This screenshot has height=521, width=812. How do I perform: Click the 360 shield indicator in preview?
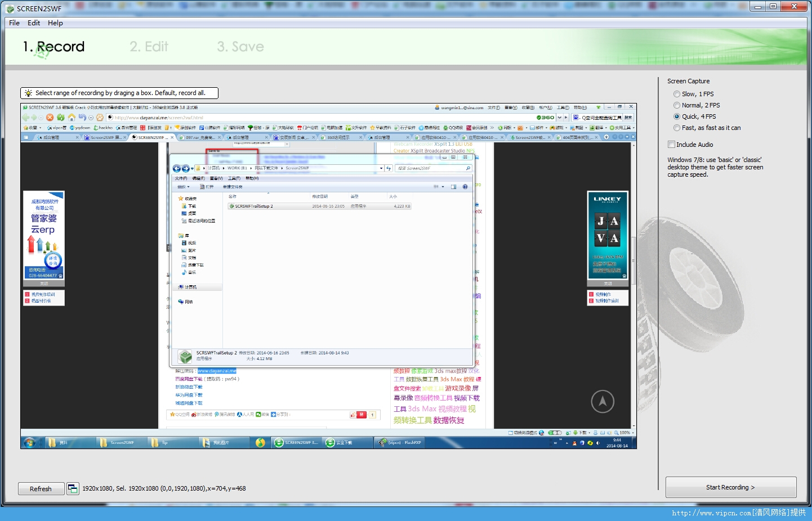545,118
